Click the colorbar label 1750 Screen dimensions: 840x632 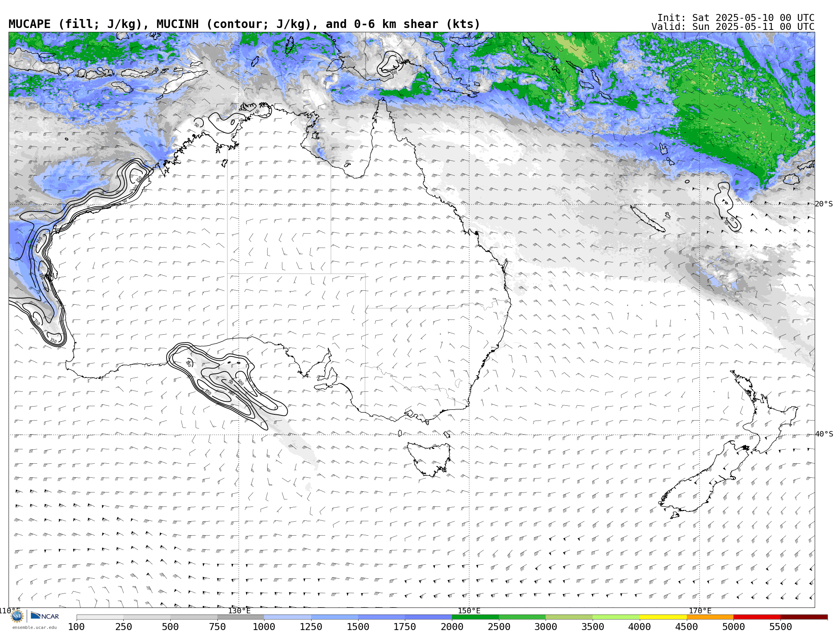coord(405,627)
